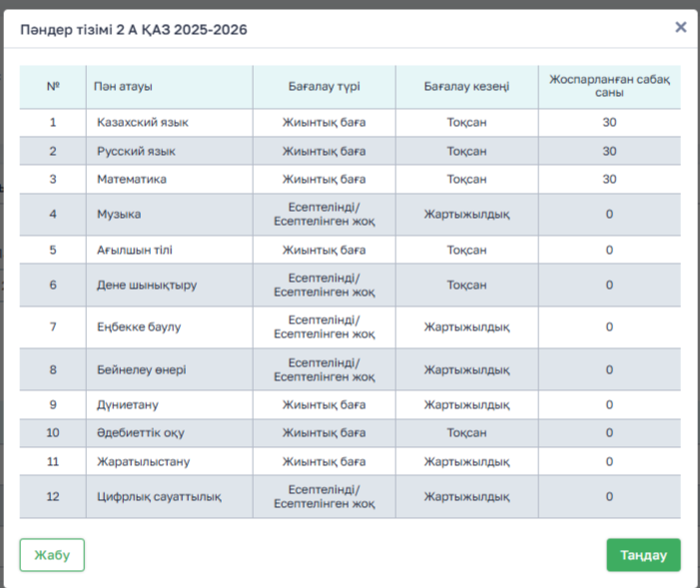Select the Дене шынықтыру subject
The height and width of the screenshot is (588, 700).
point(147,285)
